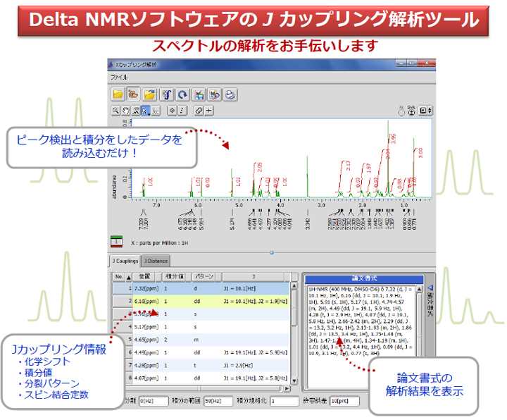This screenshot has height=420, width=507.
Task: Click J1 = 10.1[Hz], J2 = 1.9[Hz] cell
Action: pyautogui.click(x=256, y=301)
